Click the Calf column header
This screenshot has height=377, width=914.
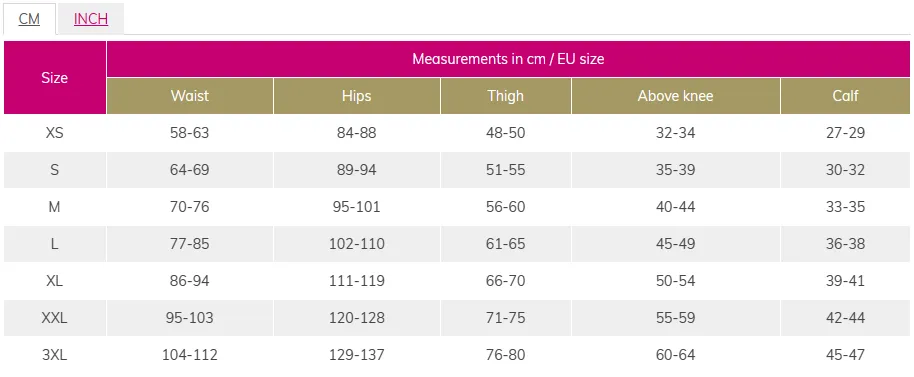click(x=845, y=96)
